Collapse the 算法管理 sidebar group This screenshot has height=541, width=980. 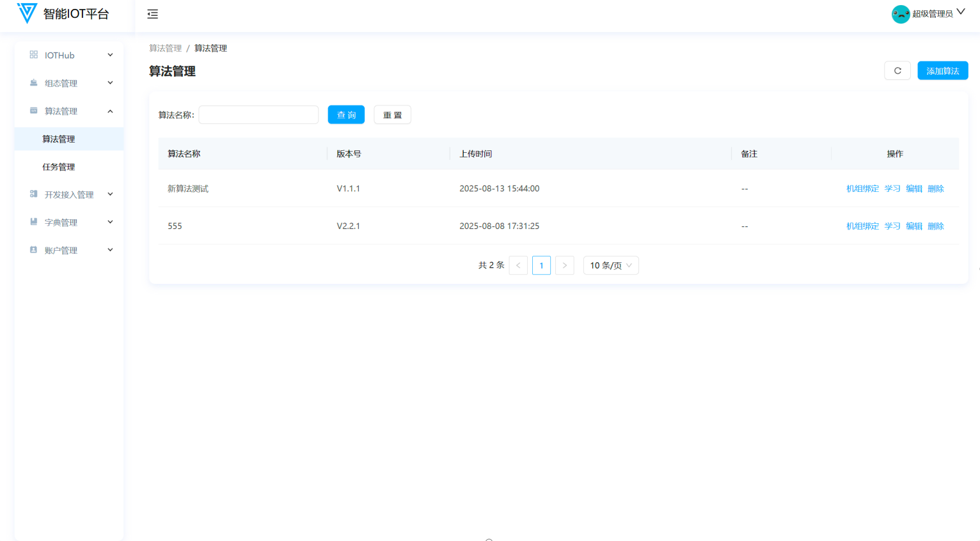pyautogui.click(x=69, y=111)
